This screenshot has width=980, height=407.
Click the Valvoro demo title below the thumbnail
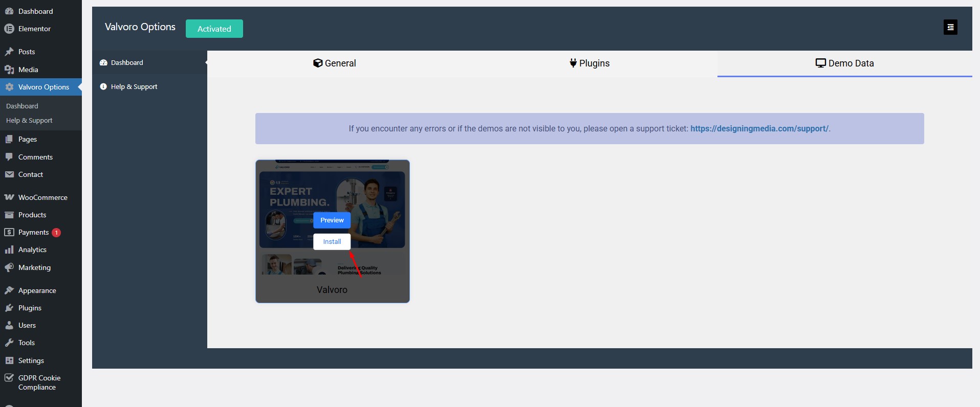pos(332,290)
